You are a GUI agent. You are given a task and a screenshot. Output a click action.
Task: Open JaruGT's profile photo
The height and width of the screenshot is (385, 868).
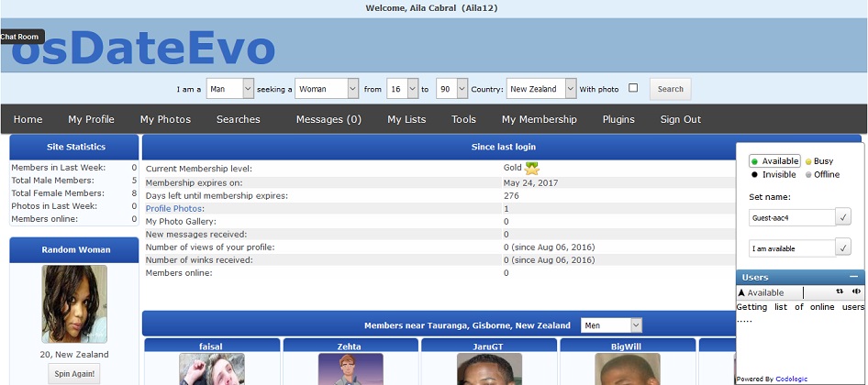(489, 368)
